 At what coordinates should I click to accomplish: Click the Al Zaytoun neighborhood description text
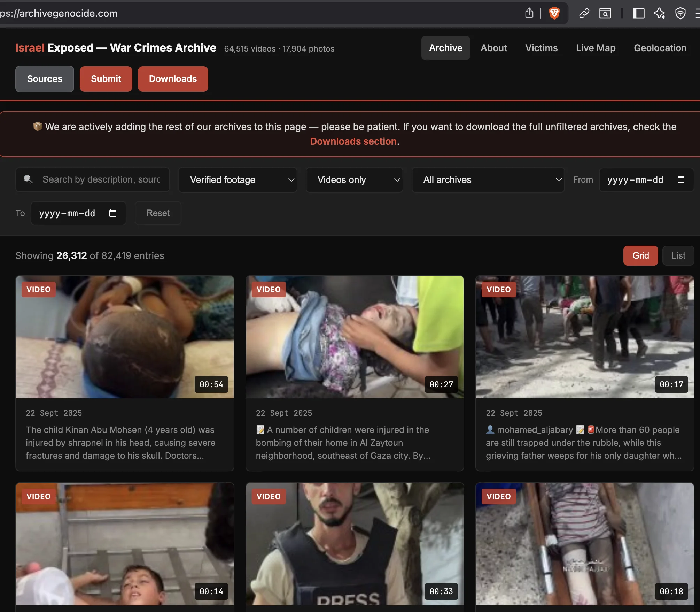(x=343, y=443)
